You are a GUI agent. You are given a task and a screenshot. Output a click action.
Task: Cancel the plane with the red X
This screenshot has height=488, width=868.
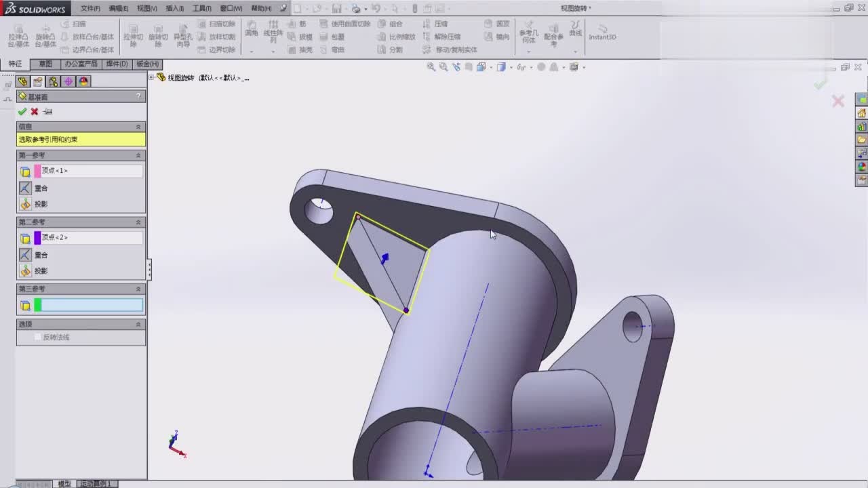click(35, 111)
